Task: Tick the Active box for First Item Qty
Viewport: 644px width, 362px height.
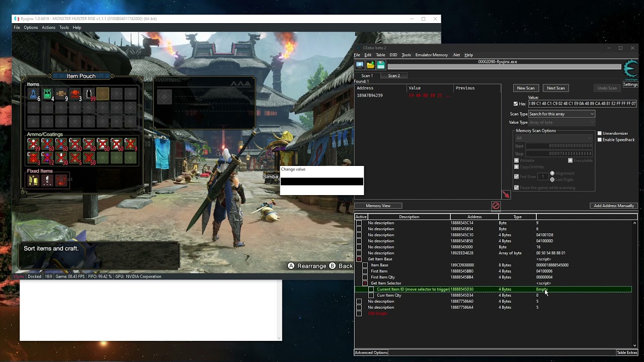Action: [x=365, y=277]
